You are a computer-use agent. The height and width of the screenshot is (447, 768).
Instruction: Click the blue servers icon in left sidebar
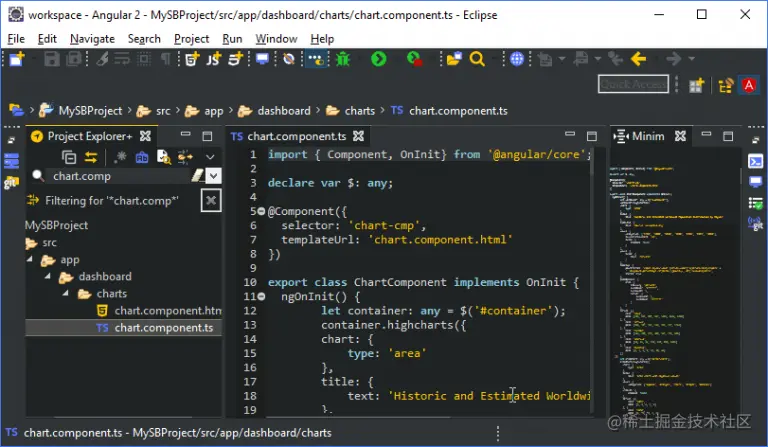pyautogui.click(x=11, y=161)
